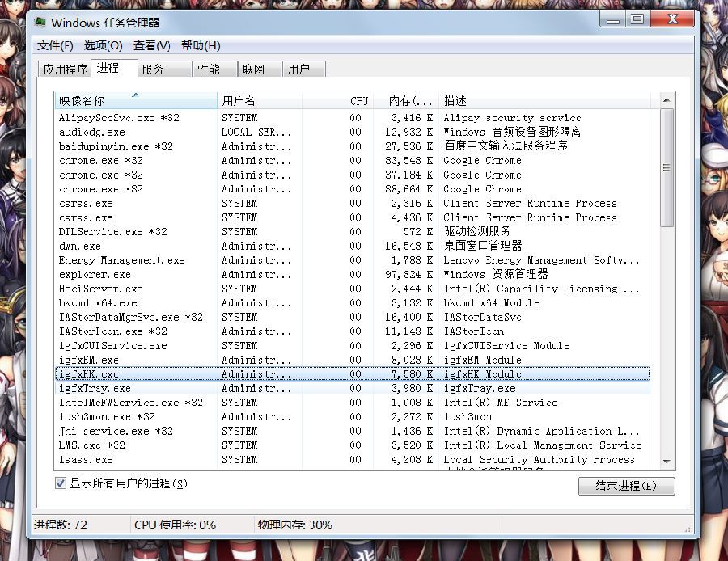Screen dimensions: 728x561
Task: Select the audiodg.exe process row
Action: pos(353,133)
